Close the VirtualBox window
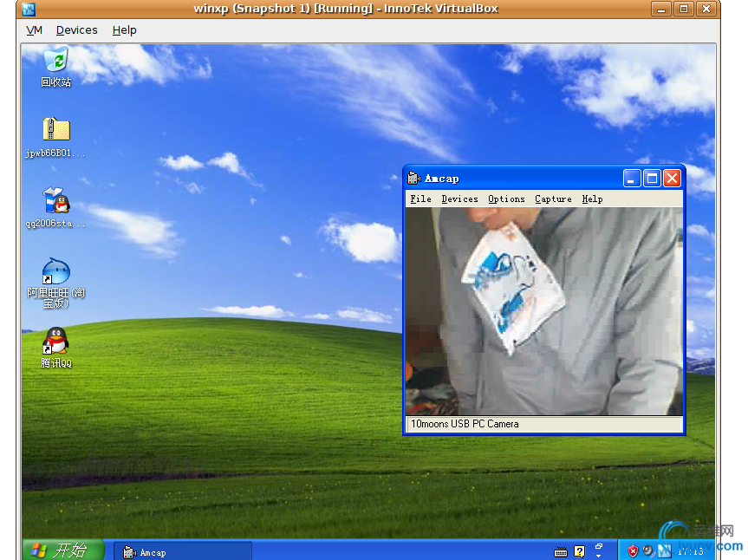The image size is (748, 560). [706, 9]
